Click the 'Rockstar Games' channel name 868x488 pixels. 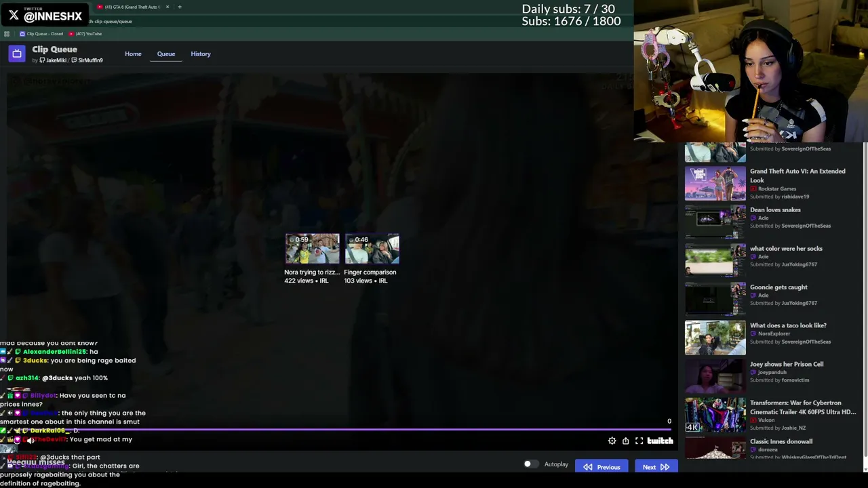[x=777, y=189]
